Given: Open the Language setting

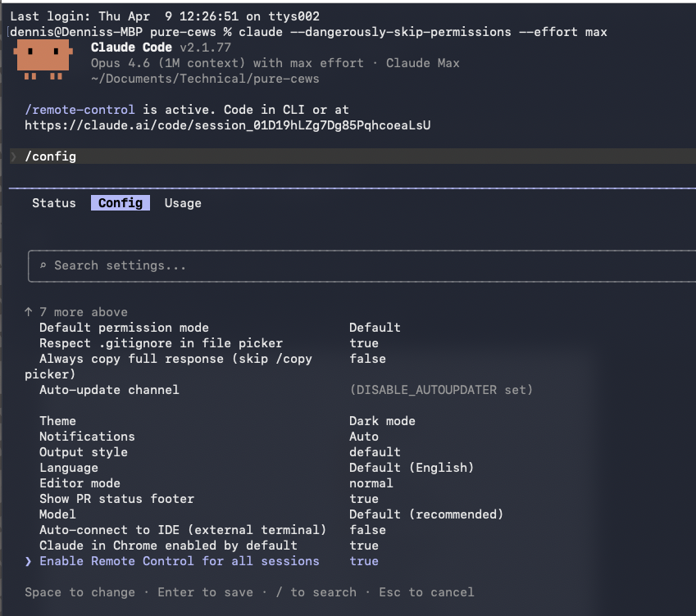Looking at the screenshot, I should 69,467.
